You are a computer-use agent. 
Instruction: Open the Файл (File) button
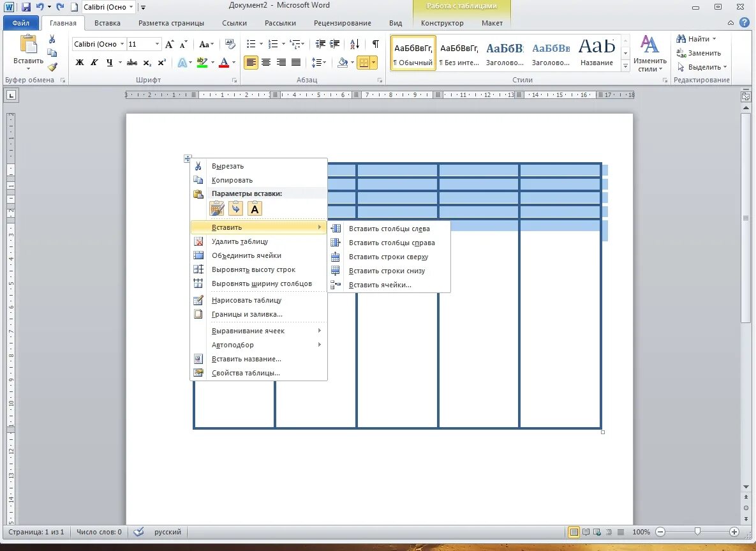[20, 23]
